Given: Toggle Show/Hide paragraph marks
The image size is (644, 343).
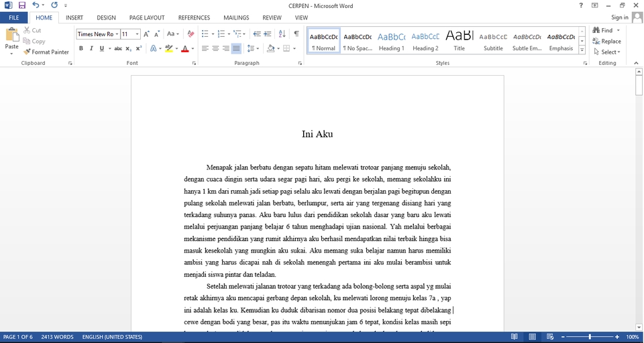Looking at the screenshot, I should coord(296,34).
